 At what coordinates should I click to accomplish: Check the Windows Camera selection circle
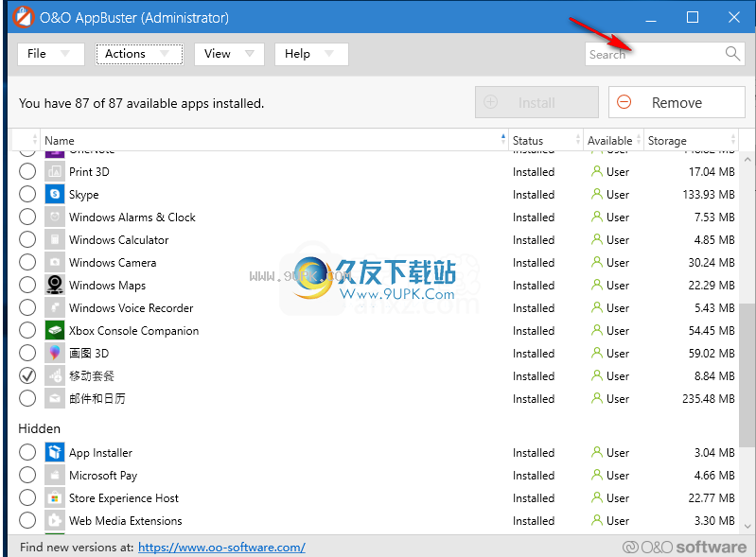[27, 262]
